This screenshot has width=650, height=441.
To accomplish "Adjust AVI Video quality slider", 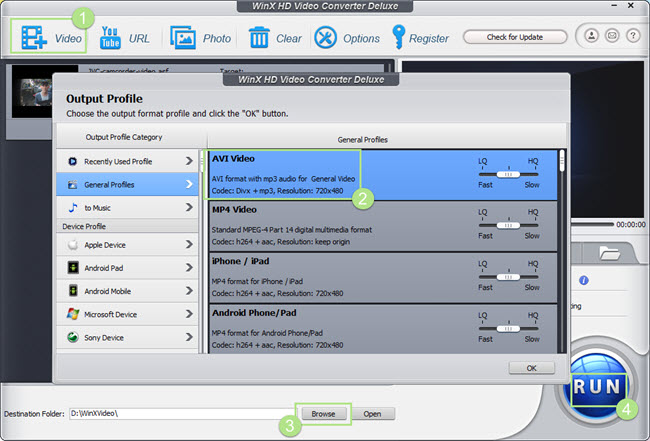I will click(x=508, y=174).
